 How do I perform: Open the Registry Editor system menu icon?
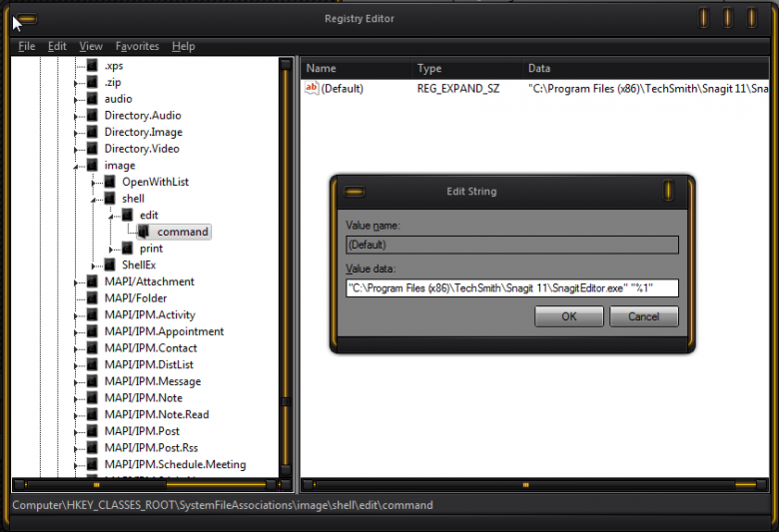click(x=27, y=19)
